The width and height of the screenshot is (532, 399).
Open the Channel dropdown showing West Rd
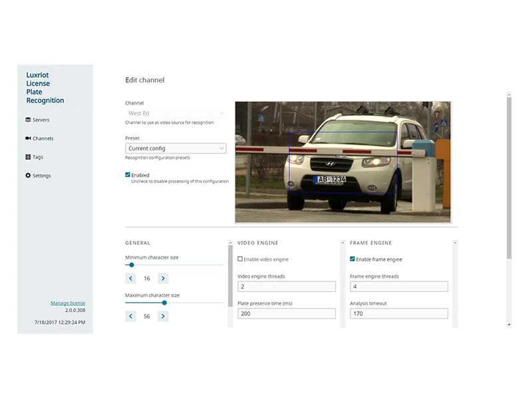click(x=176, y=113)
